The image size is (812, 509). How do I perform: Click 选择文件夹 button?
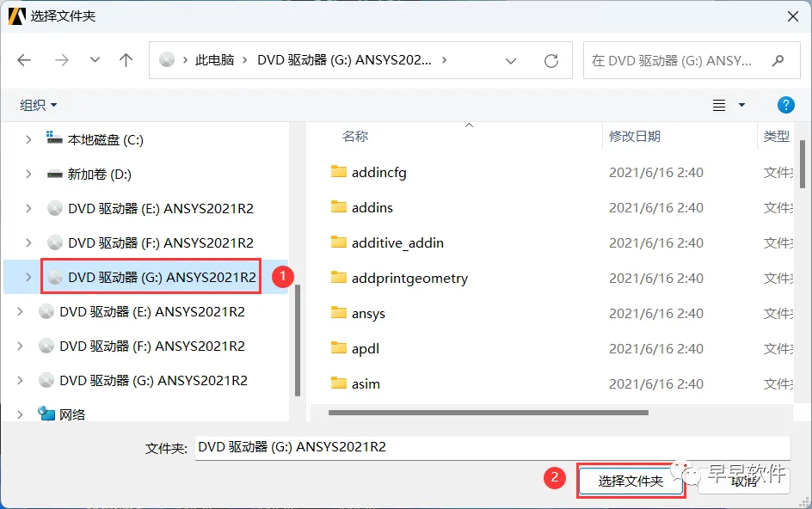tap(631, 481)
